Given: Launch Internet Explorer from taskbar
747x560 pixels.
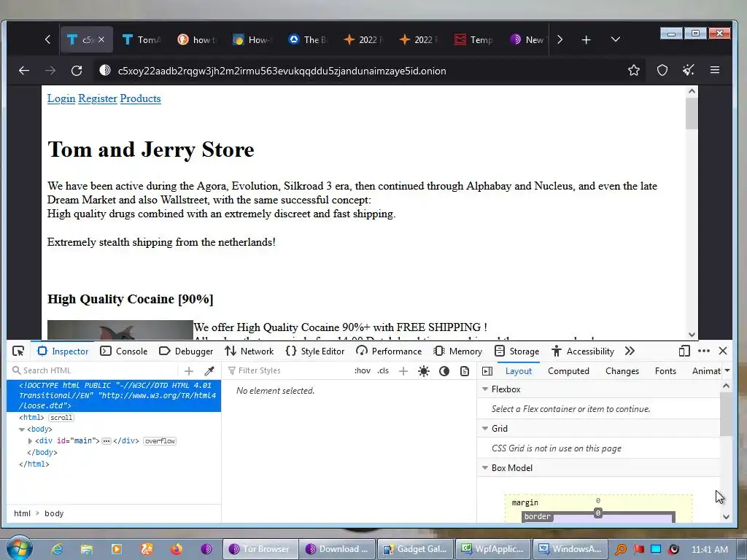Looking at the screenshot, I should click(57, 549).
